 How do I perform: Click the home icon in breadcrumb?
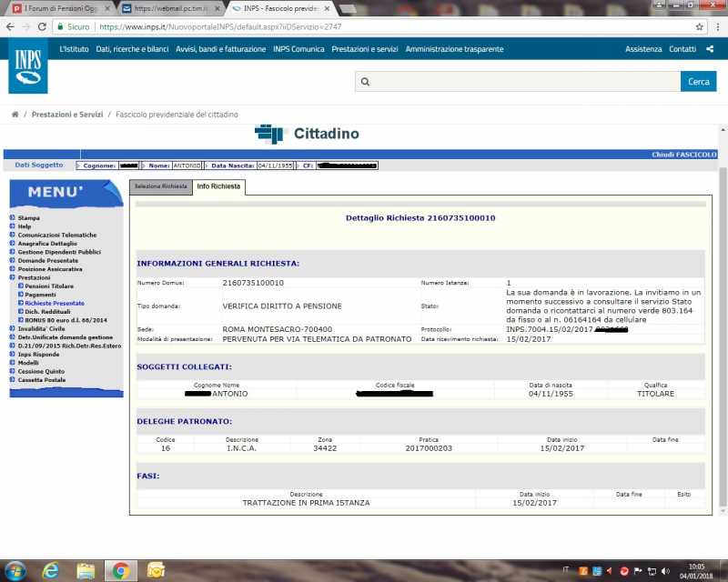point(15,115)
